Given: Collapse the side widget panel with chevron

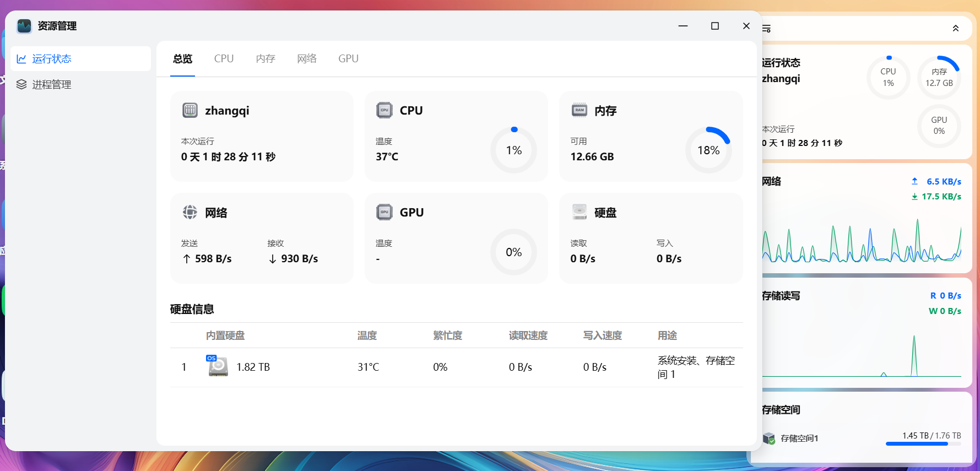Looking at the screenshot, I should pos(956,28).
